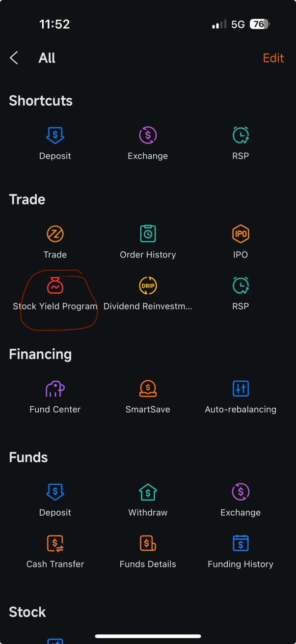Viewport: 296px width, 644px height.
Task: Open Cash Transfer
Action: click(x=55, y=543)
